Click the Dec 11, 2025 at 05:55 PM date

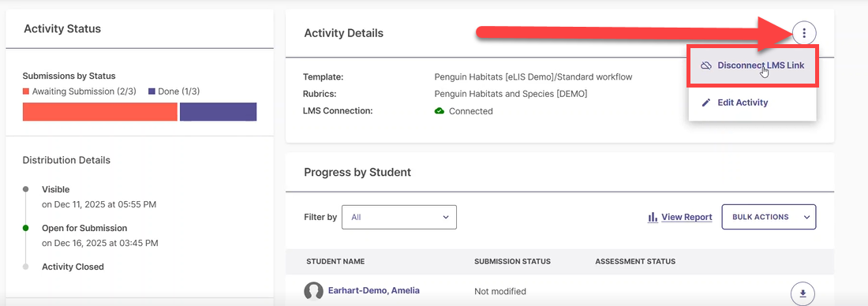[99, 204]
